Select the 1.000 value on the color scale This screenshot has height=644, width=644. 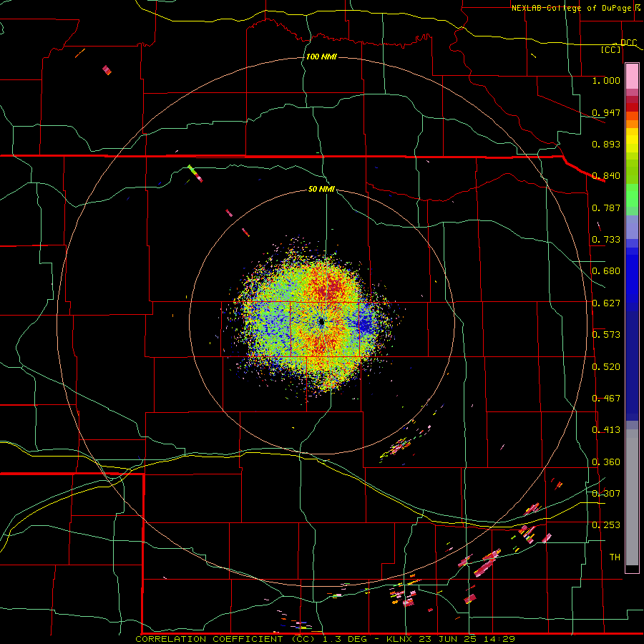[606, 81]
